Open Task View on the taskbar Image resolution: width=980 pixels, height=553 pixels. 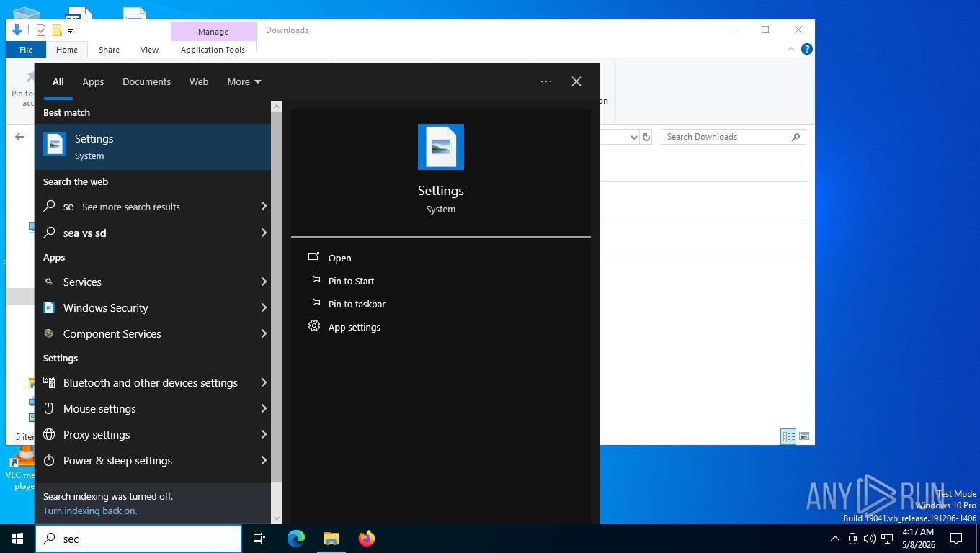tap(259, 539)
